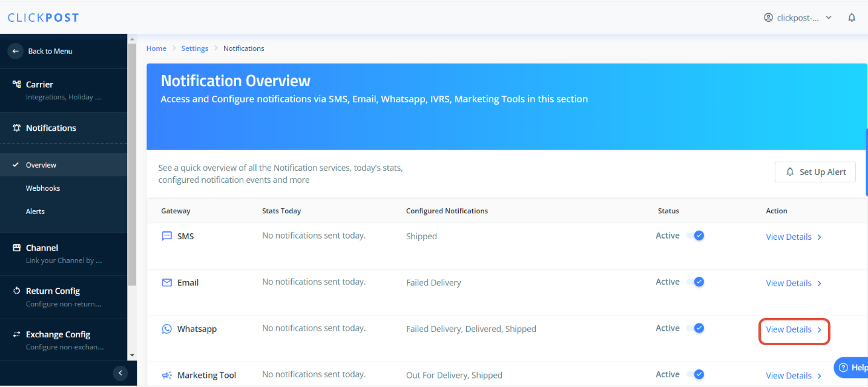Image resolution: width=868 pixels, height=387 pixels.
Task: Click the Notification Overview heading
Action: pos(235,81)
